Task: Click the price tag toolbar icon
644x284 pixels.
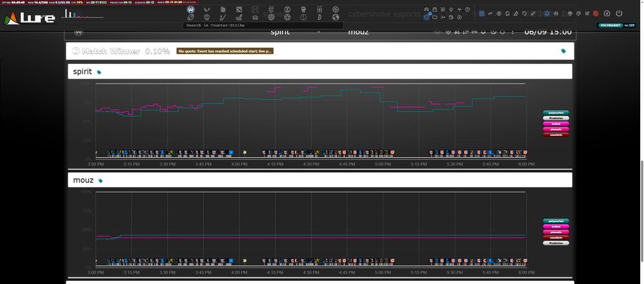Action: pyautogui.click(x=524, y=13)
